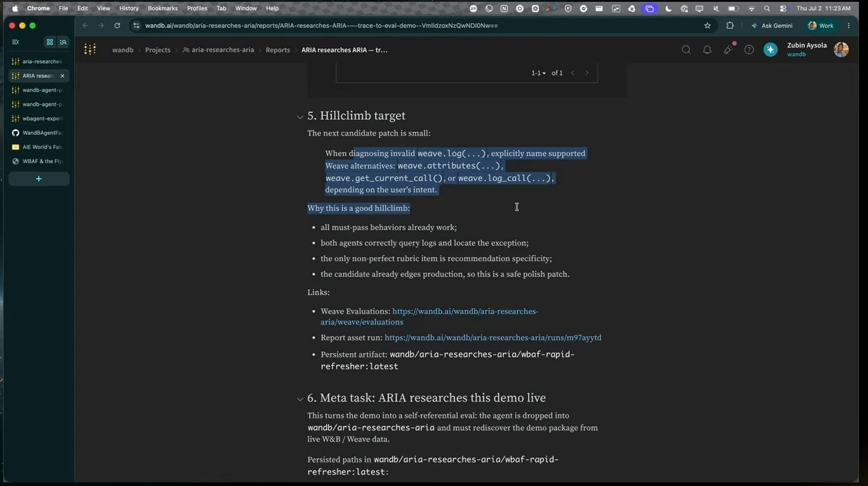Go to Projects in the breadcrumb
Screen dimensions: 868x486
[x=158, y=50]
